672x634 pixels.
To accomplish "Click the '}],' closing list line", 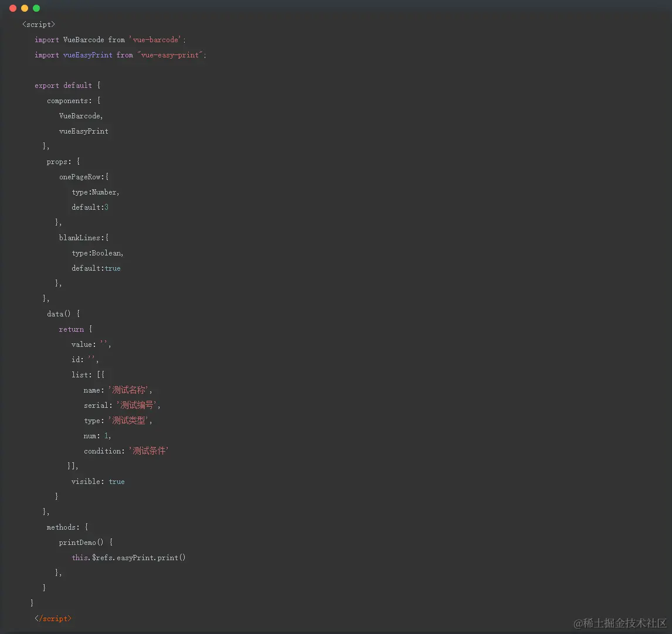I will pos(73,466).
